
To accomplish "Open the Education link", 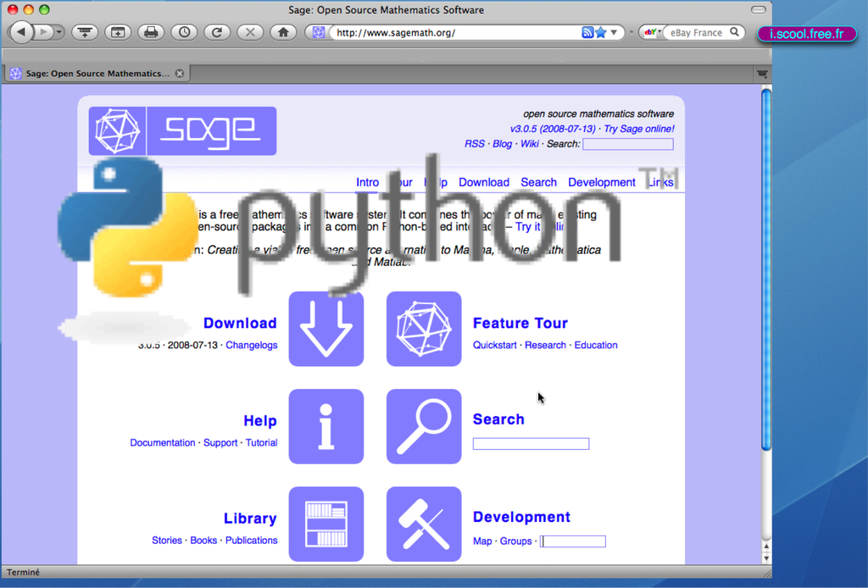I will [596, 345].
